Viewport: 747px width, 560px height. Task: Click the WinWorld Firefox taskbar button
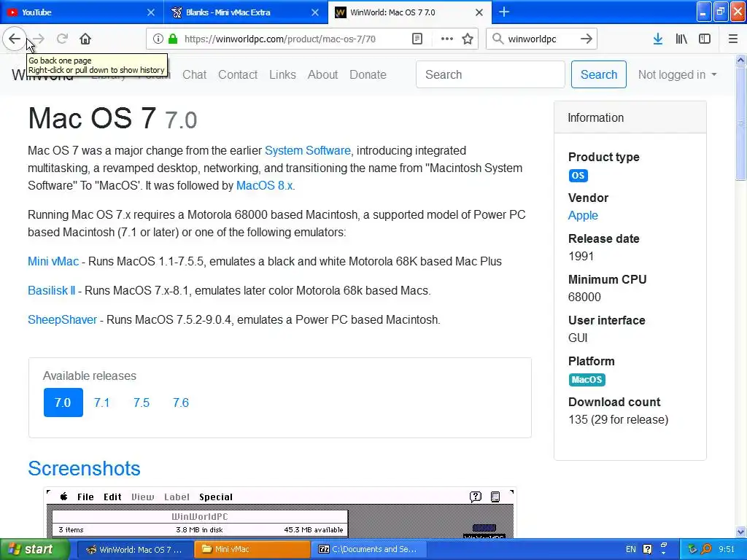point(135,549)
